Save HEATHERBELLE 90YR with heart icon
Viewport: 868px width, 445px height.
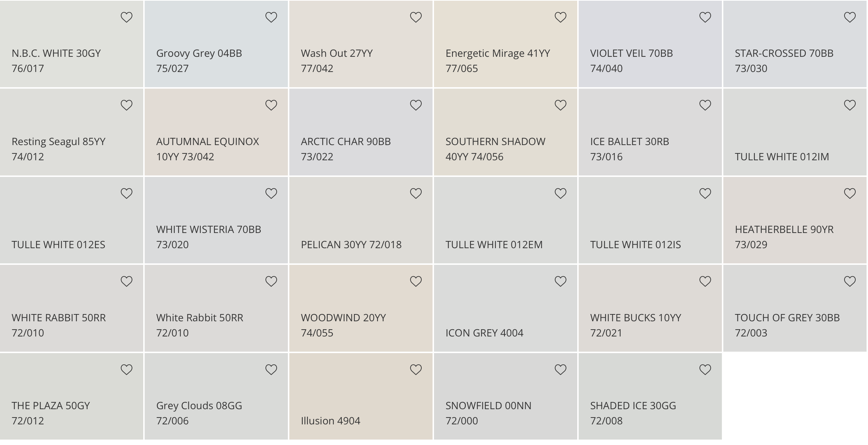(x=850, y=193)
